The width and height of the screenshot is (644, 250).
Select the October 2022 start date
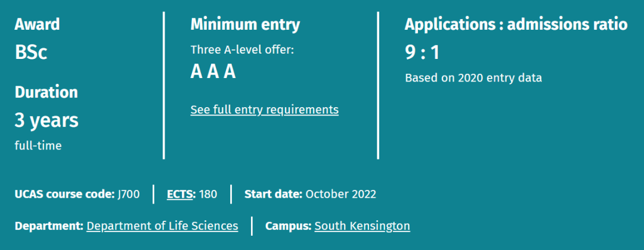click(340, 194)
